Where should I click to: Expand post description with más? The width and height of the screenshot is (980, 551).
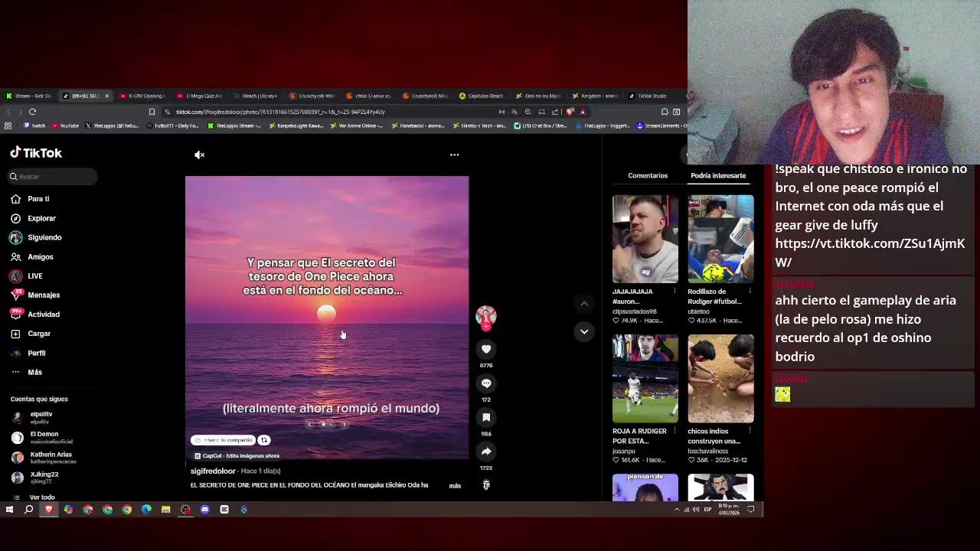[455, 486]
